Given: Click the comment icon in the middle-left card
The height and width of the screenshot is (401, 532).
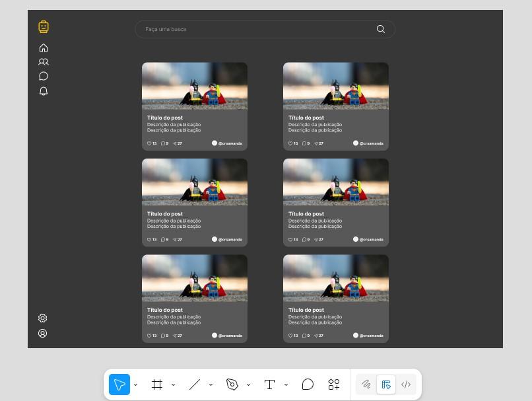Looking at the screenshot, I should pos(163,239).
